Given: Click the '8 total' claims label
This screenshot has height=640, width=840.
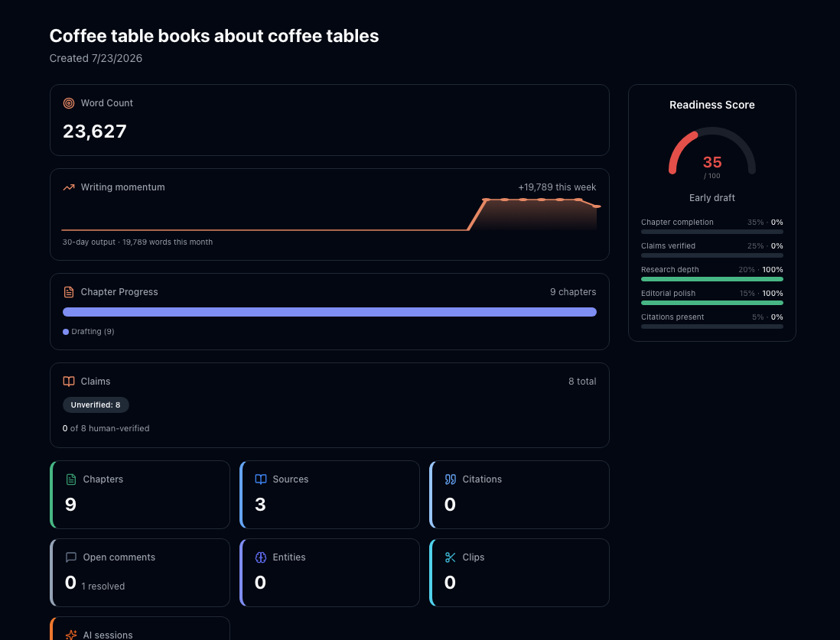Looking at the screenshot, I should pos(582,382).
